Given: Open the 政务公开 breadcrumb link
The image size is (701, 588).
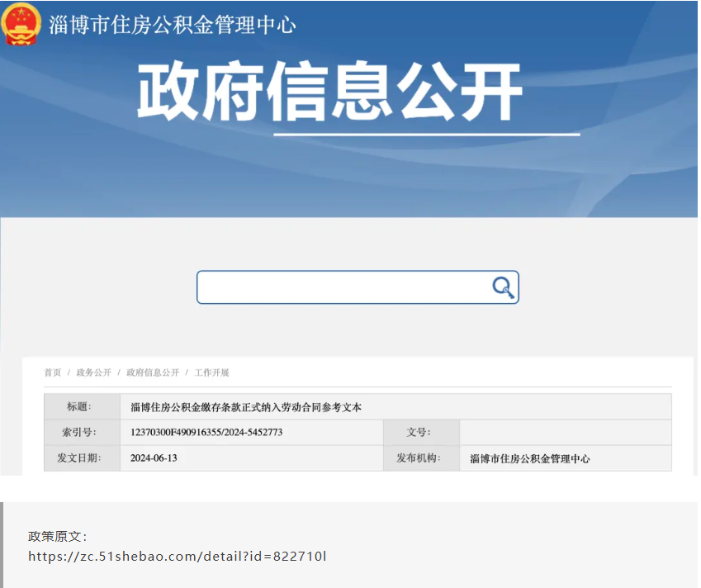Looking at the screenshot, I should pyautogui.click(x=93, y=372).
